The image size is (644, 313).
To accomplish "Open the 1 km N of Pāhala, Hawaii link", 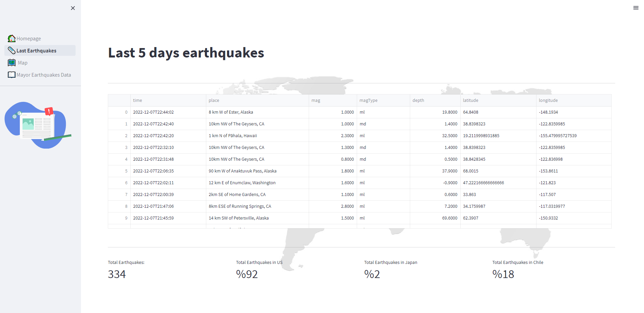I will 232,135.
